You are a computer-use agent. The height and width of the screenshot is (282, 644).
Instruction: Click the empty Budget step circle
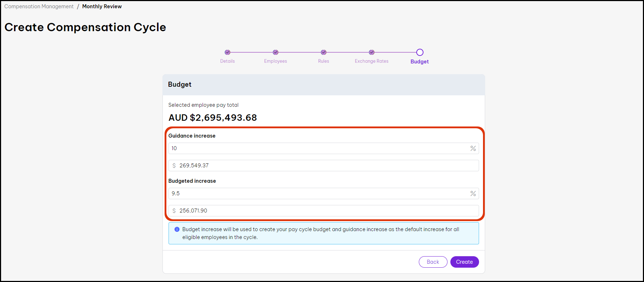420,52
